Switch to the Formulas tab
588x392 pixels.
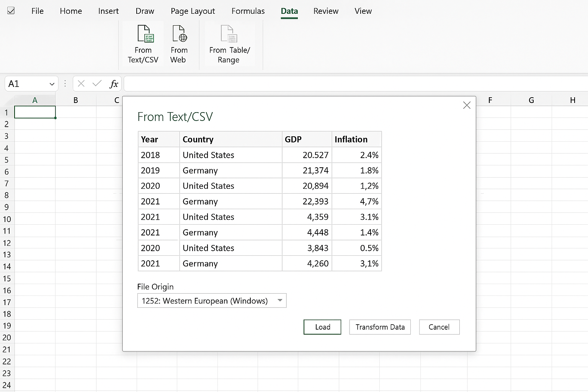248,11
